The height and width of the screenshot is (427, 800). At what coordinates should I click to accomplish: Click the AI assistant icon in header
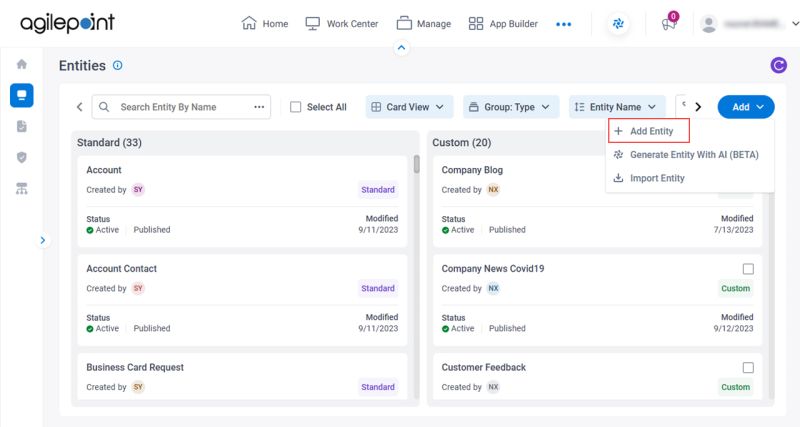click(618, 23)
